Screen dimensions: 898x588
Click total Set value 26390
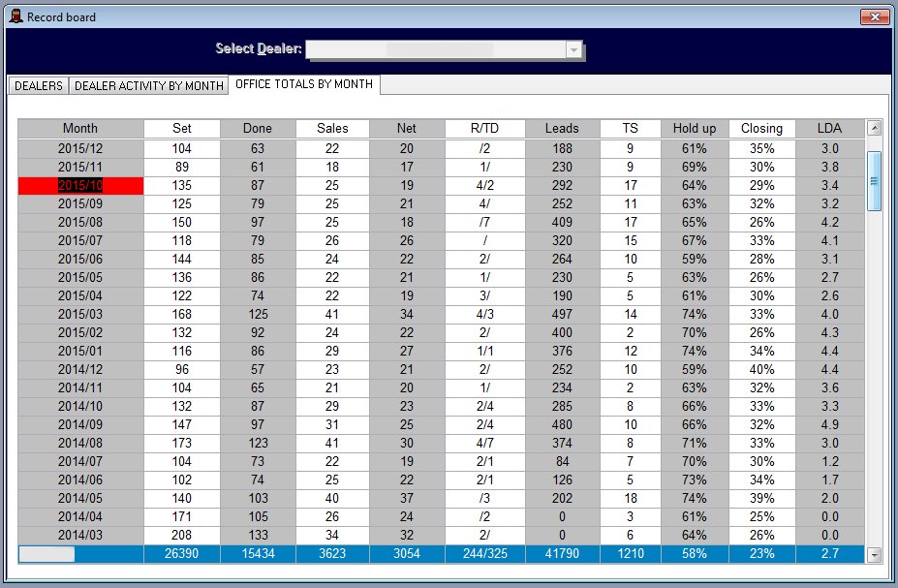point(181,554)
